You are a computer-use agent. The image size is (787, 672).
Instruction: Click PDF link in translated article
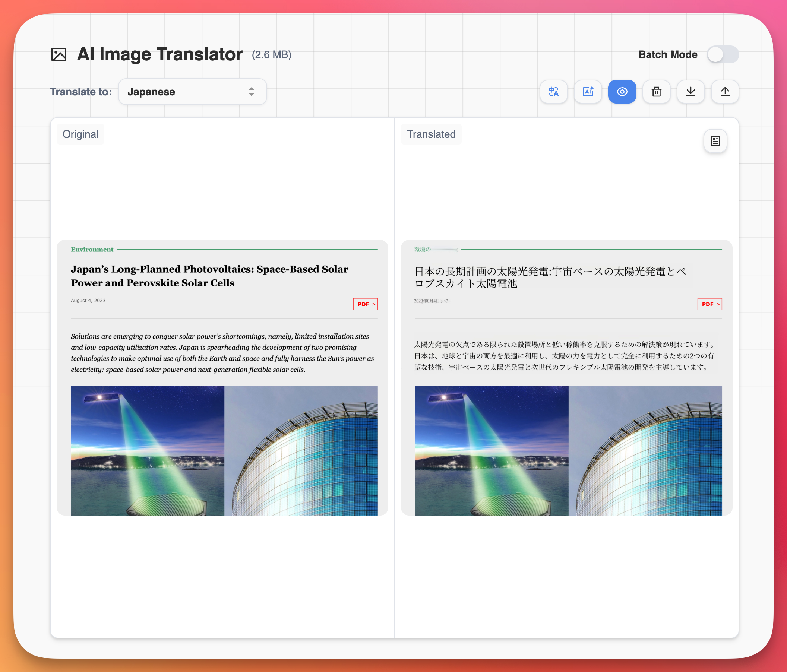[x=709, y=304]
